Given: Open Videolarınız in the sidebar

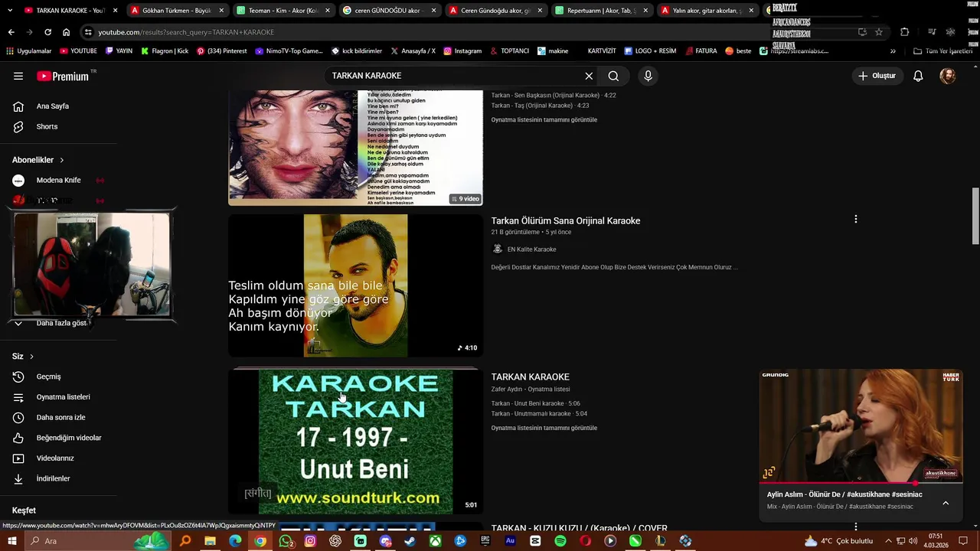Looking at the screenshot, I should tap(54, 458).
